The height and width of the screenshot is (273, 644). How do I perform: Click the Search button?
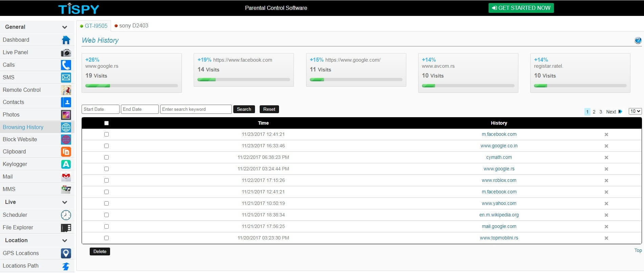point(244,109)
